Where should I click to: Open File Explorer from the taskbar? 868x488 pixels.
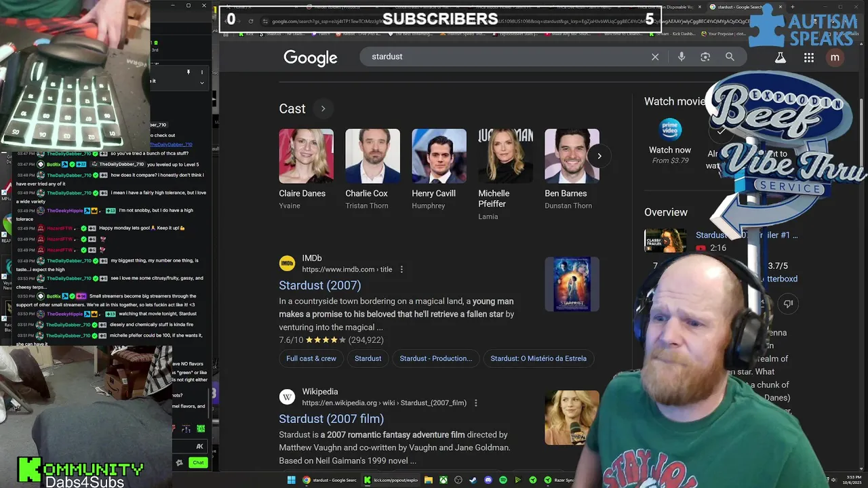pos(429,480)
